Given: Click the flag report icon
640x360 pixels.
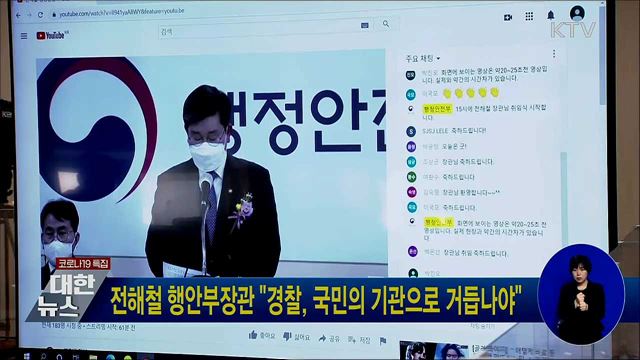Looking at the screenshot, I should pos(383,340).
